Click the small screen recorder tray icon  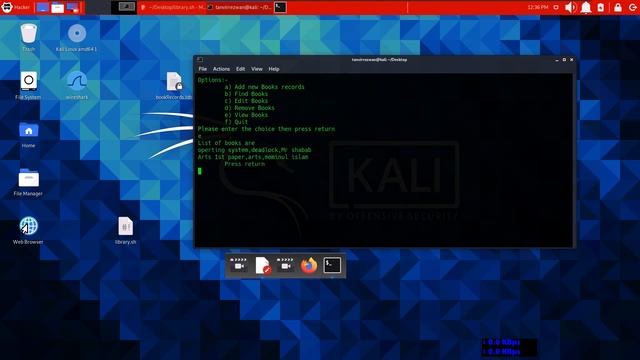click(x=556, y=7)
